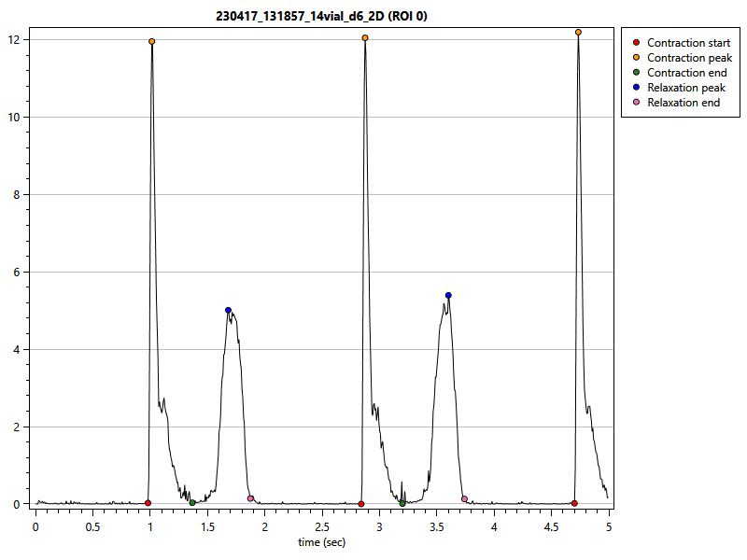Click the first contraction peak marker near 1 sec
The width and height of the screenshot is (747, 560).
pos(151,42)
